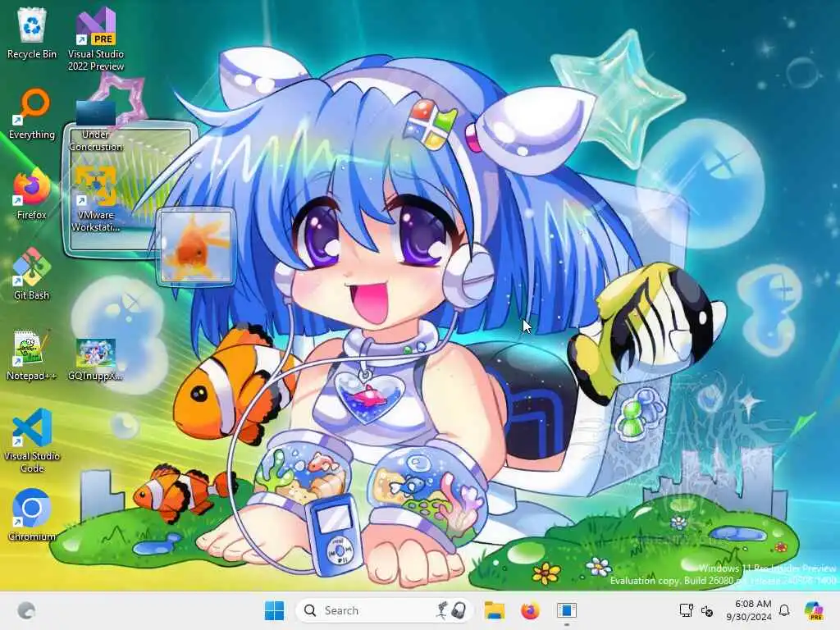Open the widgets icon on the taskbar's left end
Image resolution: width=840 pixels, height=630 pixels.
[x=26, y=610]
